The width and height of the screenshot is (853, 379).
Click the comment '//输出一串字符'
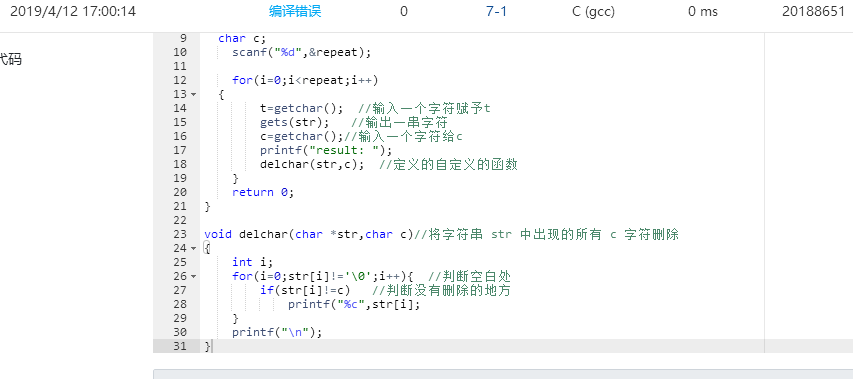(x=399, y=122)
